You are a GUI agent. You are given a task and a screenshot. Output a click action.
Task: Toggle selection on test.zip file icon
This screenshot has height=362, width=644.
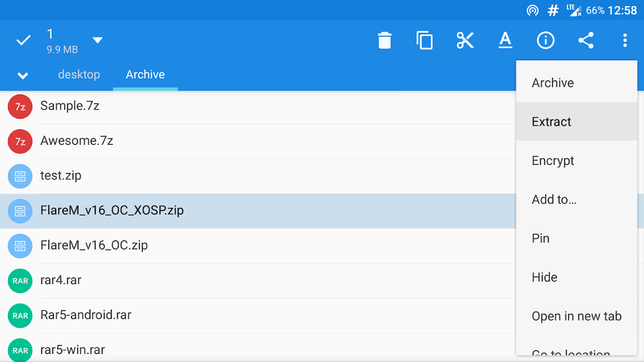[20, 176]
